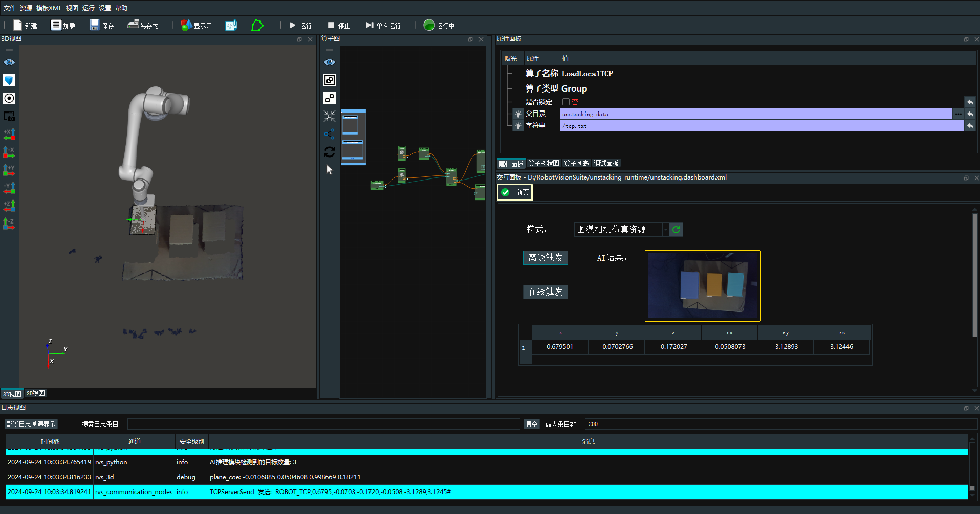Set 3D view to -Z axis orientation
980x514 pixels.
(9, 224)
